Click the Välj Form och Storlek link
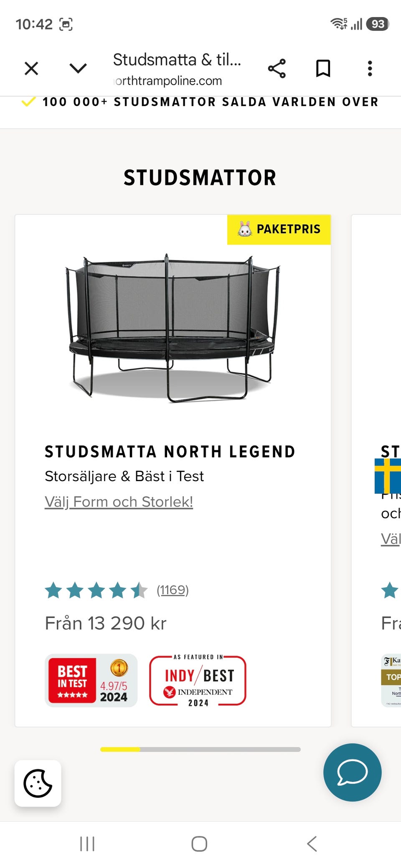 (119, 502)
